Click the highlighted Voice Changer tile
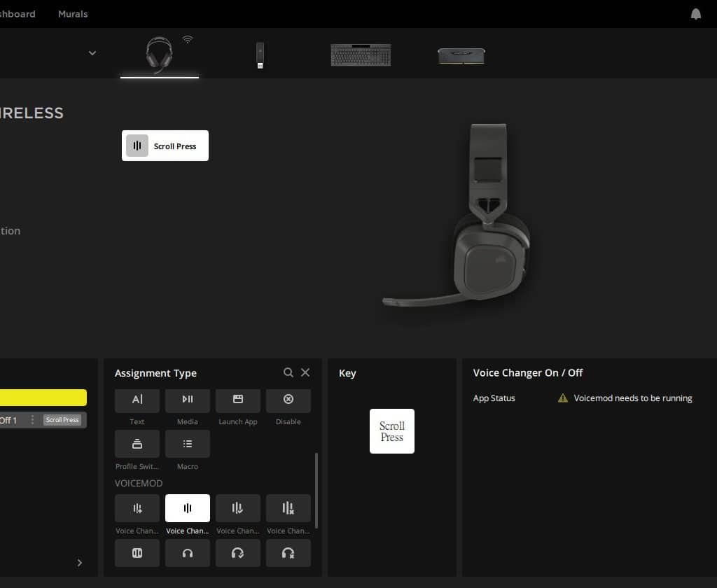This screenshot has height=588, width=717. (x=188, y=508)
